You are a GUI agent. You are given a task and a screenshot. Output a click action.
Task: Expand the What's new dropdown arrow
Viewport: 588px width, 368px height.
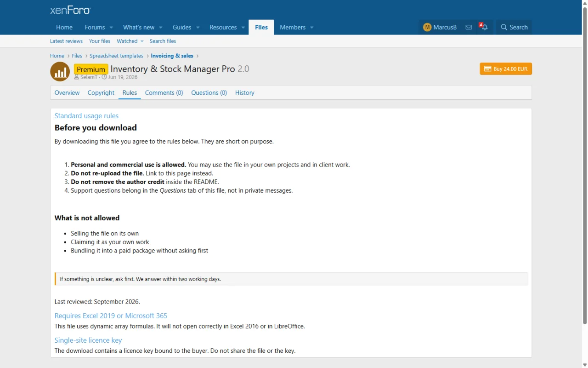[x=161, y=28]
